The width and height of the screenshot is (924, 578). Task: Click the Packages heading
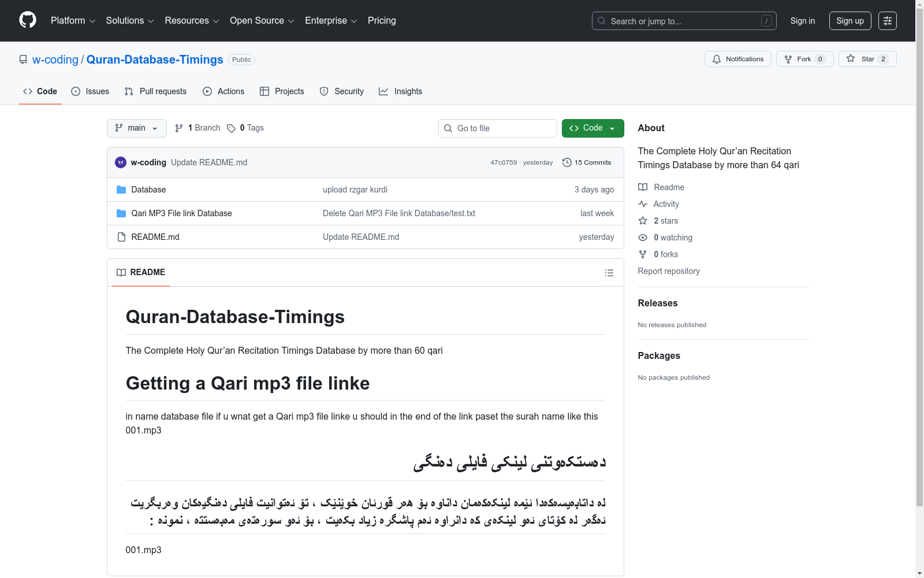pyautogui.click(x=659, y=355)
